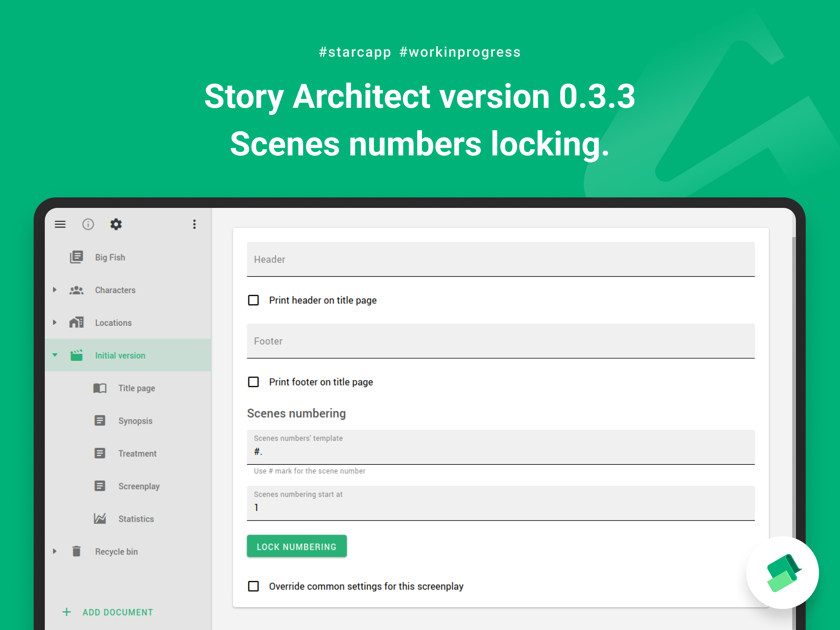Check Override common settings for this screenplay

[253, 586]
